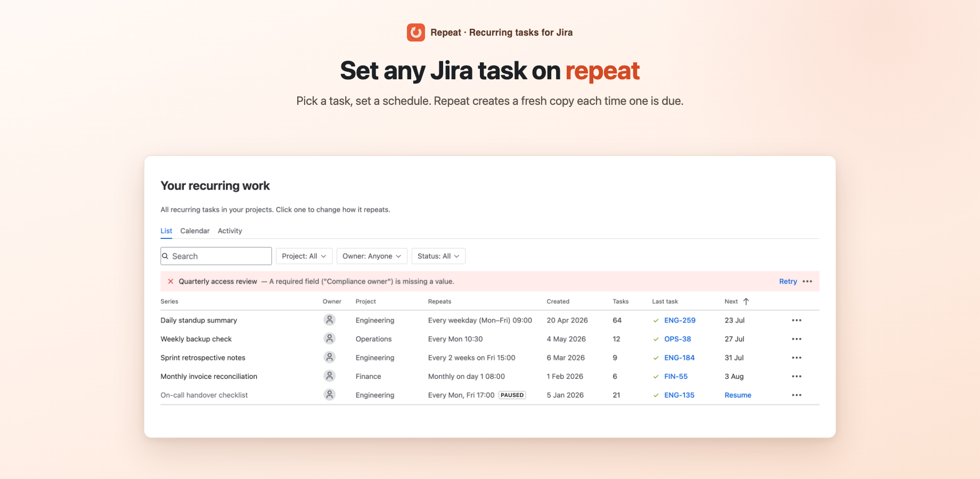Sort by the Repeats column header
The width and height of the screenshot is (980, 479).
click(x=439, y=301)
